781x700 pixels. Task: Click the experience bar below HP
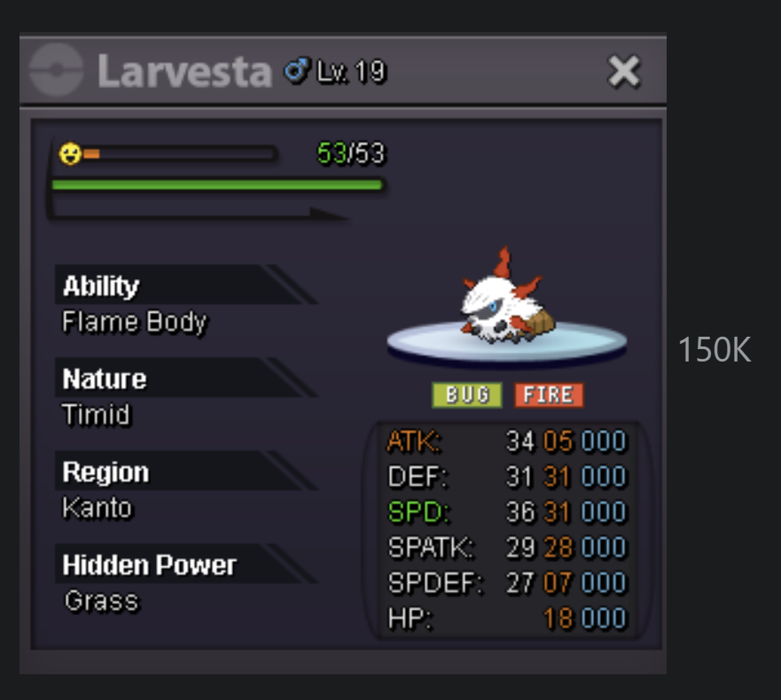(x=199, y=213)
